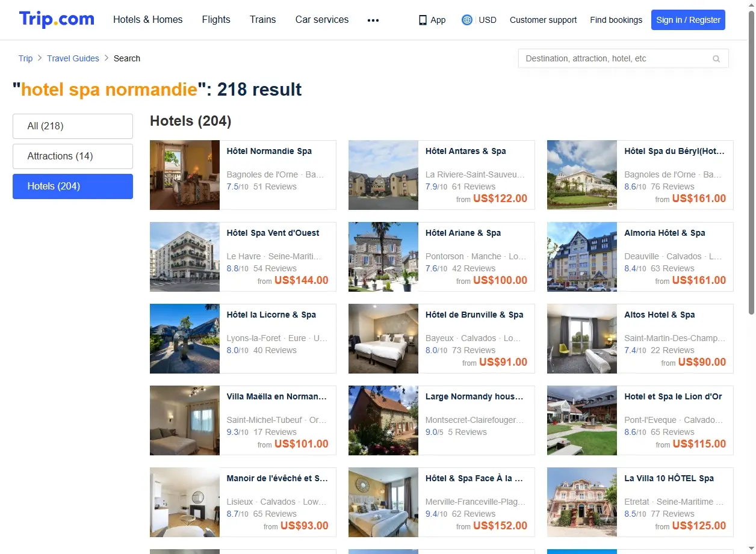Viewport: 756px width, 554px height.
Task: Open Large Normandy house thumbnail
Action: click(x=383, y=420)
